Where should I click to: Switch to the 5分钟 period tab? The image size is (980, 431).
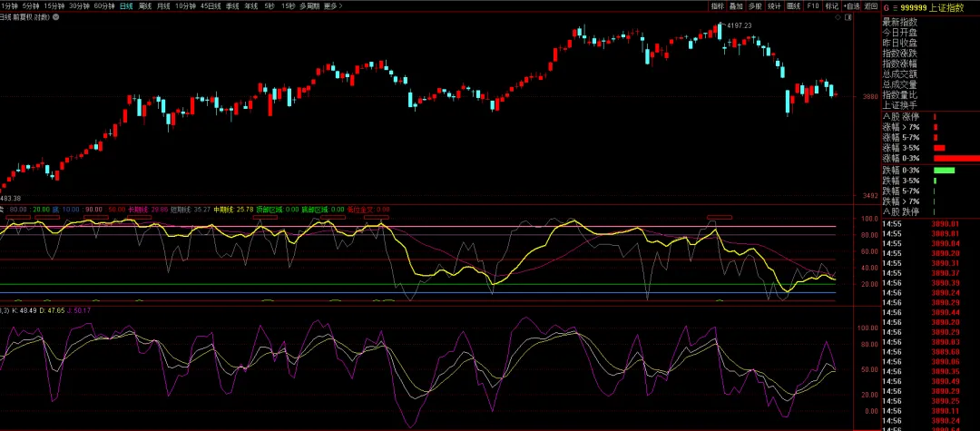point(31,5)
